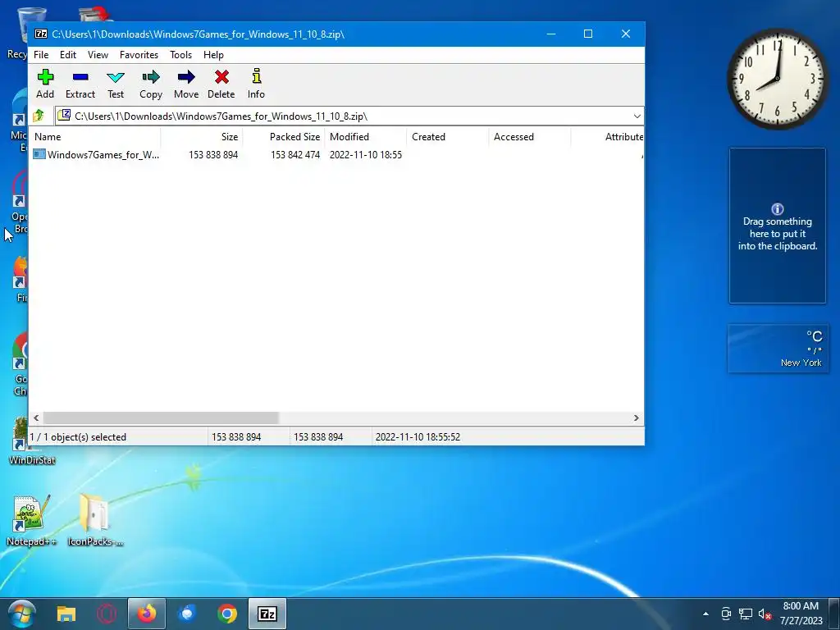Go up one folder level icon
The width and height of the screenshot is (840, 630).
coord(39,116)
